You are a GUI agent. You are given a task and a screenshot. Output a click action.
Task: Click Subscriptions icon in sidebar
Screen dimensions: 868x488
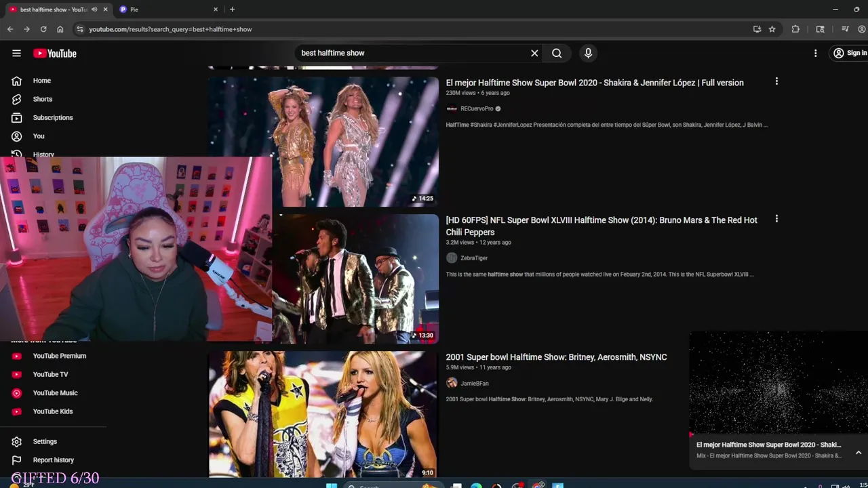(x=16, y=117)
